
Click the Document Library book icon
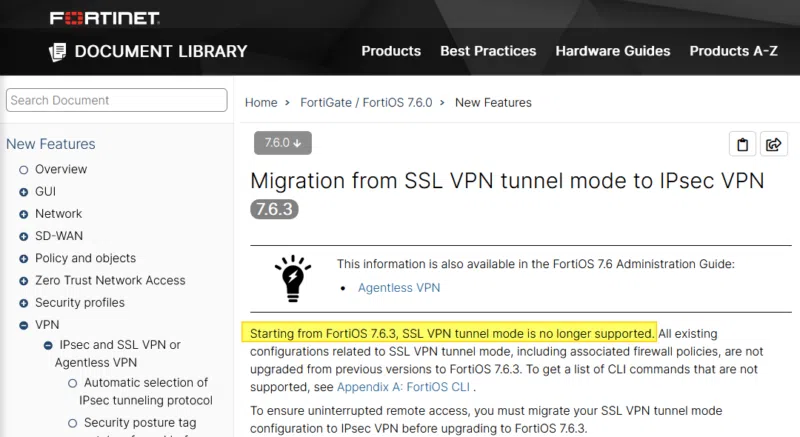[x=58, y=52]
